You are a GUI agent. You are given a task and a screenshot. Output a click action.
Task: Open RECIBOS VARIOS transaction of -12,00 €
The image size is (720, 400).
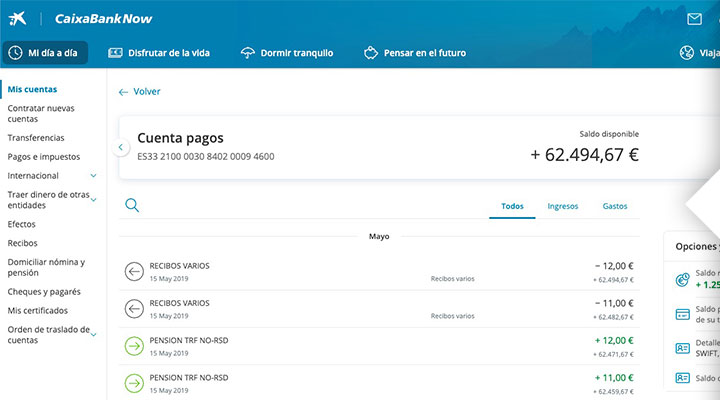click(379, 272)
